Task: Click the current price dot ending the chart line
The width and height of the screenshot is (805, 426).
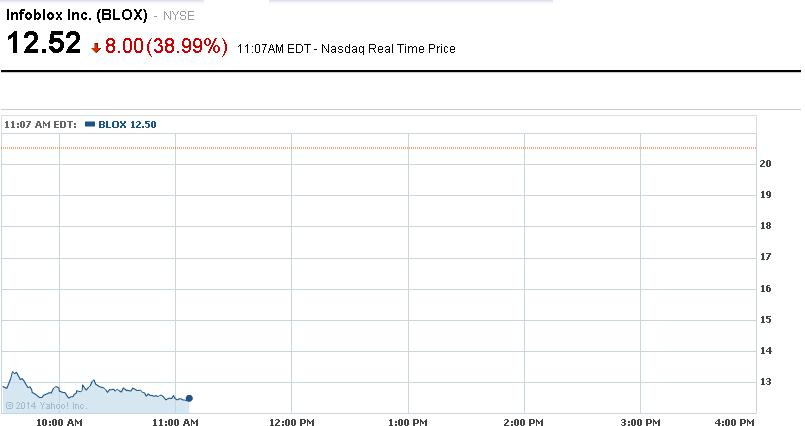Action: (x=189, y=398)
